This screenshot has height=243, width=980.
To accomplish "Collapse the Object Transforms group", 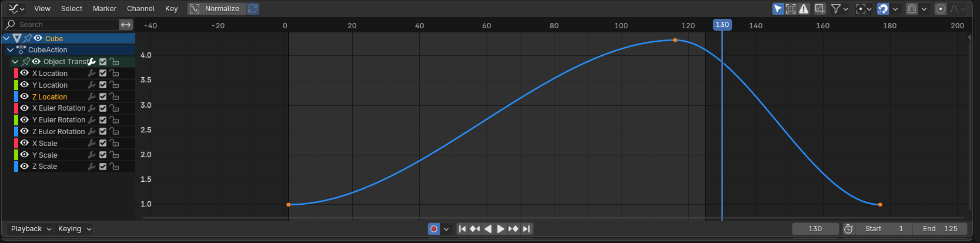I will tap(15, 62).
